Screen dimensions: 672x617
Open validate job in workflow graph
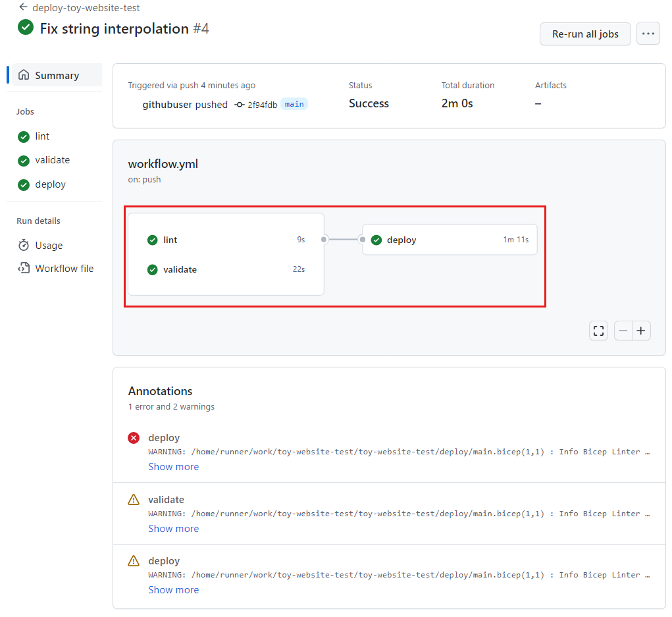point(180,270)
